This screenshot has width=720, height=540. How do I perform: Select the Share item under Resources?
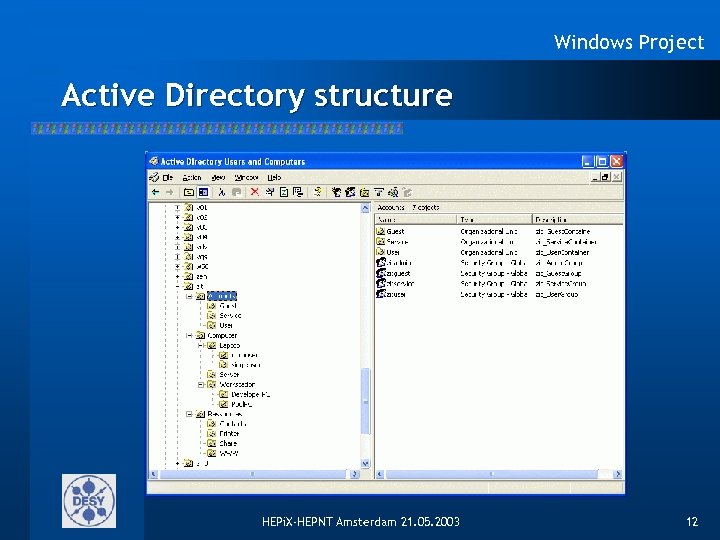coord(228,444)
